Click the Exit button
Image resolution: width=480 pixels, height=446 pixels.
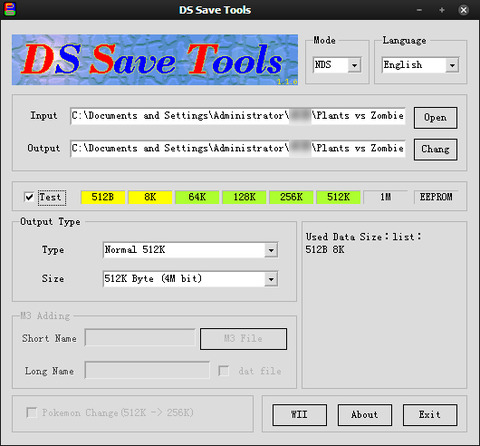pos(430,415)
